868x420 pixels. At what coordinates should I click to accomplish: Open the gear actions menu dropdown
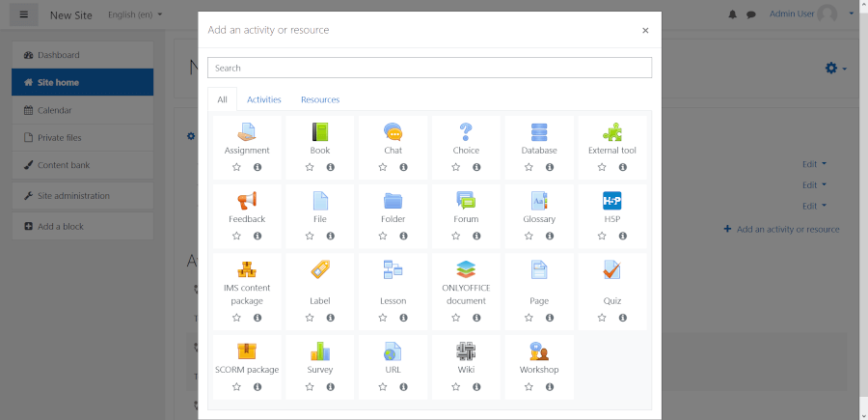tap(836, 69)
